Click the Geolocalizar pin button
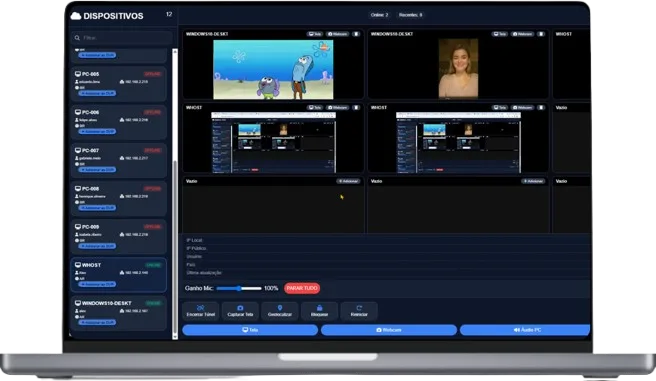The width and height of the screenshot is (656, 381). click(280, 311)
